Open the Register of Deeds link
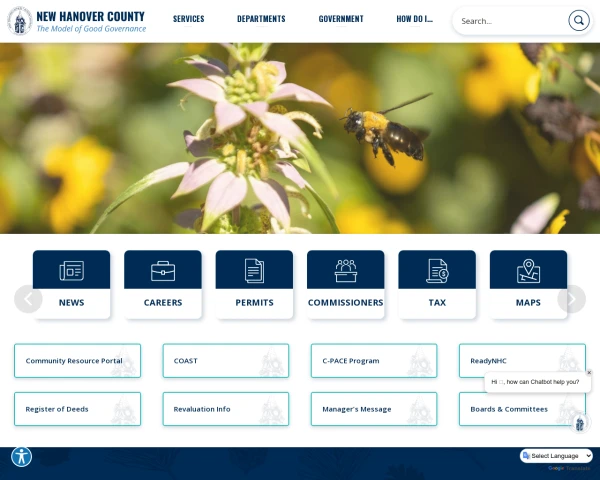This screenshot has height=480, width=600. 78,409
